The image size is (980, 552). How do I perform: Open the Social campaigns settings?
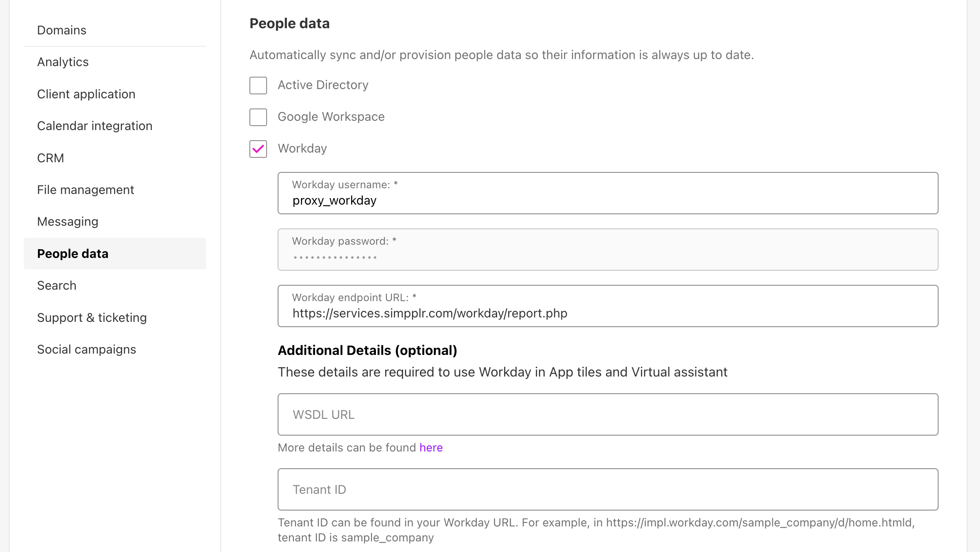(x=87, y=349)
